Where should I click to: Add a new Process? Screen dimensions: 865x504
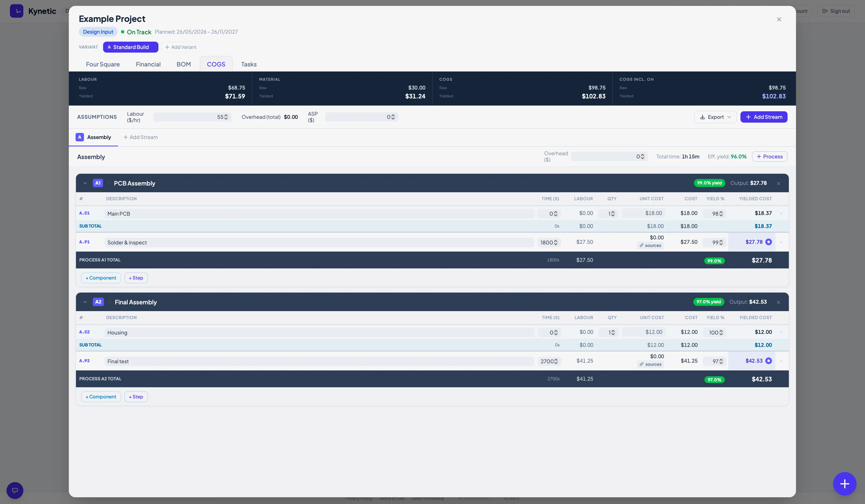click(769, 157)
